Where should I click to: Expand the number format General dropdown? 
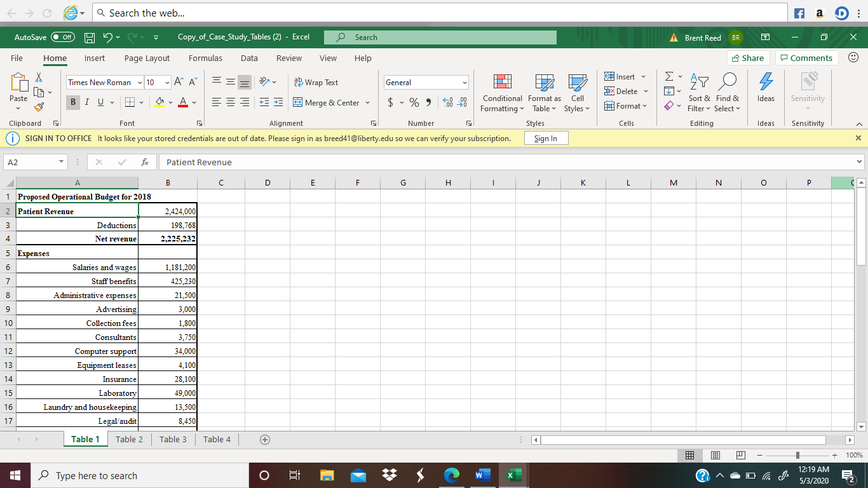(x=465, y=83)
